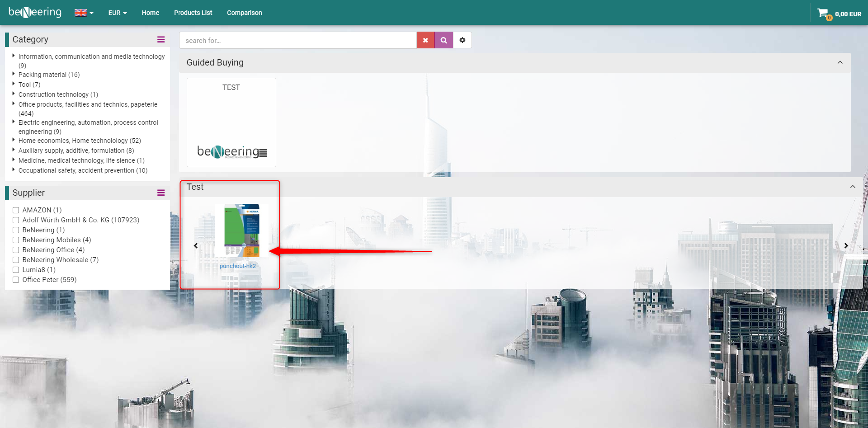The height and width of the screenshot is (428, 868).
Task: Open search settings gear icon
Action: [x=462, y=40]
